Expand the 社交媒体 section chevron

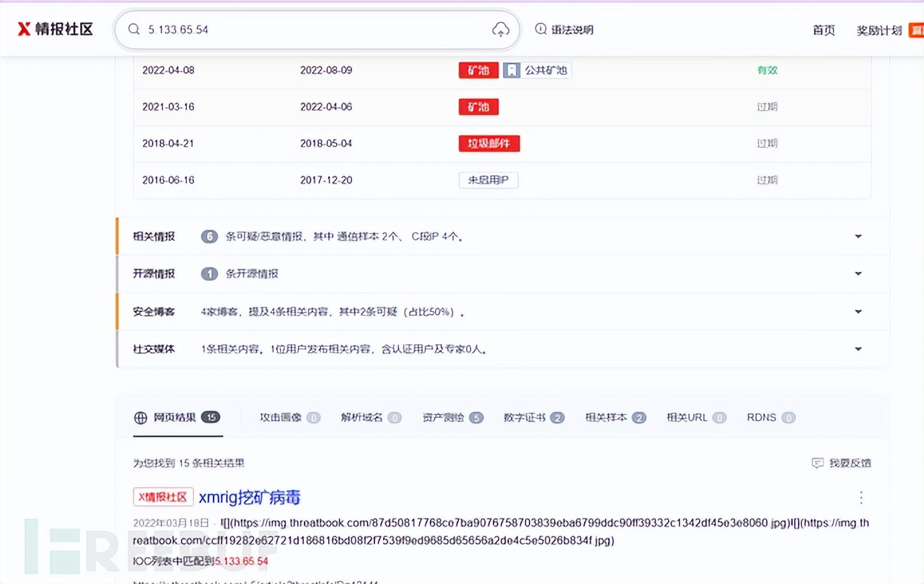pos(858,348)
